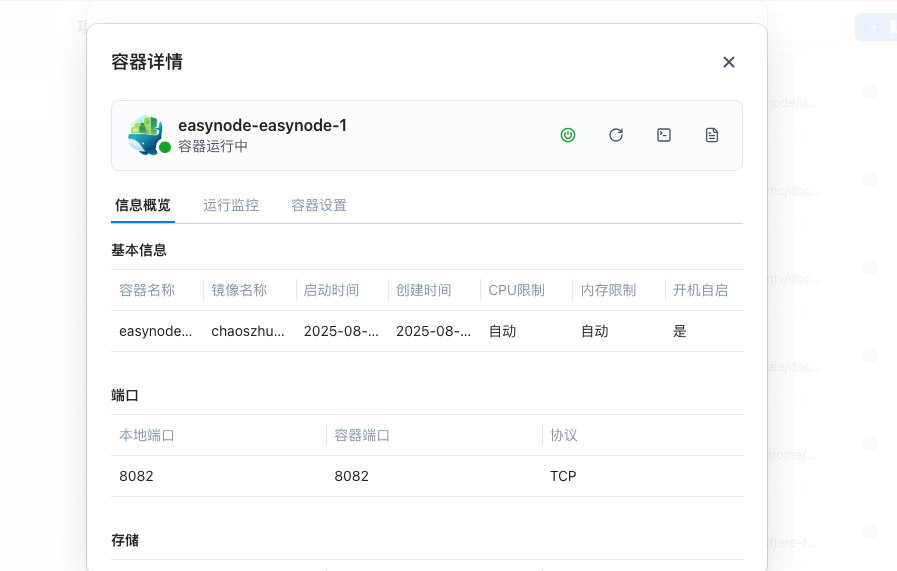897x571 pixels.
Task: Select the 信息概览 tab
Action: tap(143, 205)
